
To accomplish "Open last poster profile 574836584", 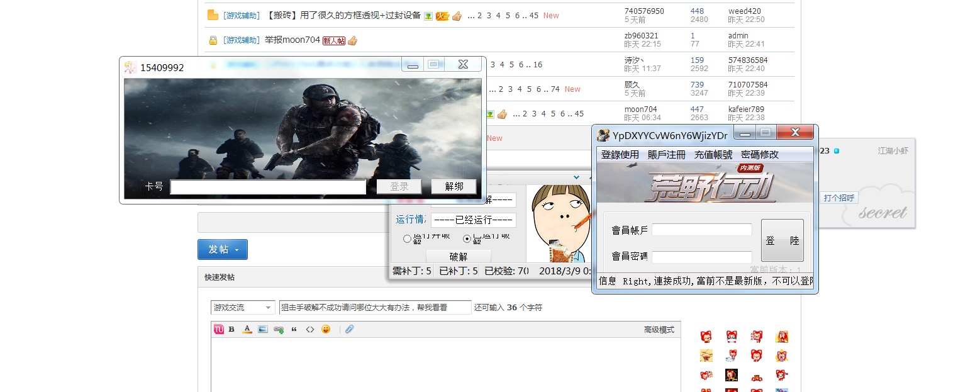I will [748, 60].
